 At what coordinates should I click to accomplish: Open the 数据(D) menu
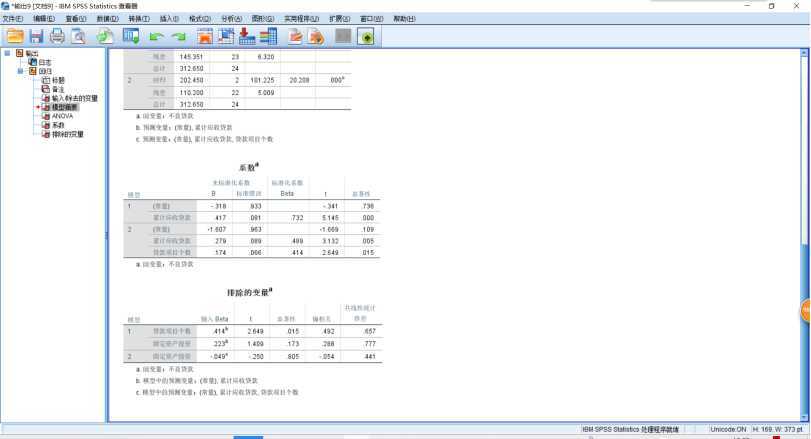click(108, 19)
